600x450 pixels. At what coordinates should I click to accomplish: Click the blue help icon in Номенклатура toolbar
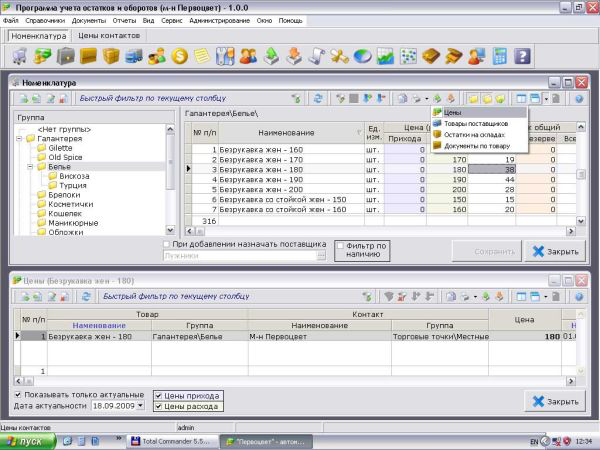tap(579, 99)
